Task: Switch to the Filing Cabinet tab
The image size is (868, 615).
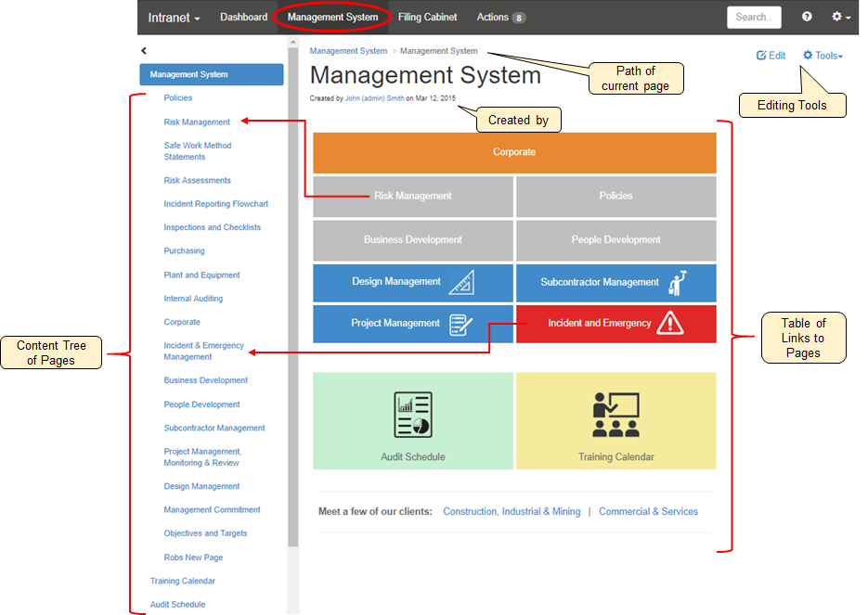Action: (427, 18)
